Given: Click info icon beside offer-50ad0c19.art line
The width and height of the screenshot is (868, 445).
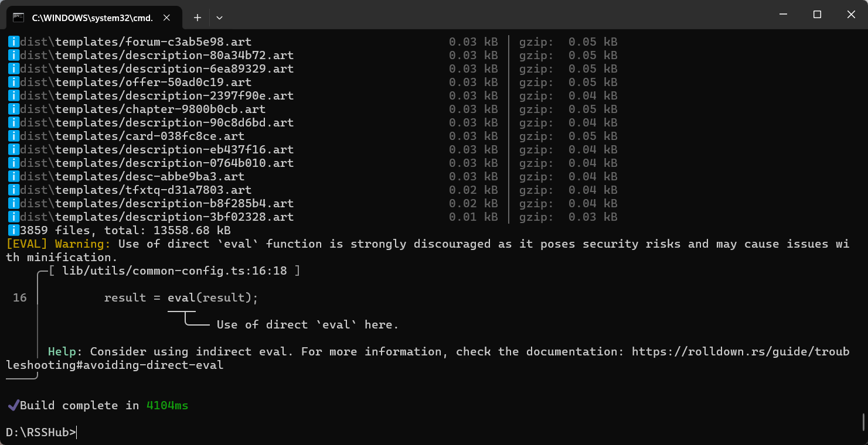Looking at the screenshot, I should 13,83.
